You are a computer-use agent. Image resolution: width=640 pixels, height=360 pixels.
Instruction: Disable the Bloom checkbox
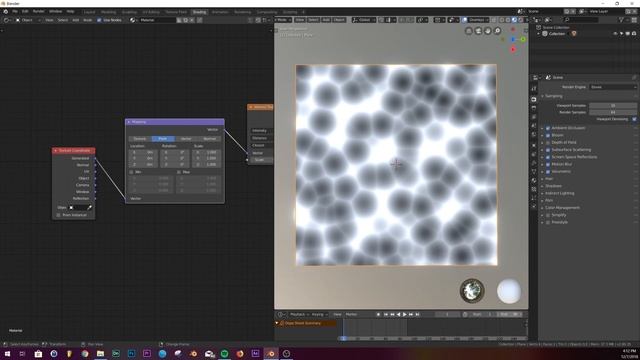click(x=548, y=135)
